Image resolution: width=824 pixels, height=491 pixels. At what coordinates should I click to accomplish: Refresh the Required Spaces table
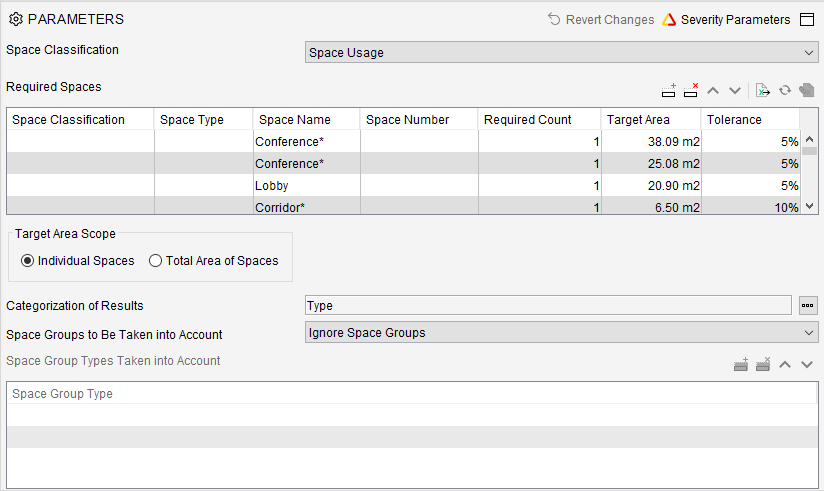[x=785, y=90]
